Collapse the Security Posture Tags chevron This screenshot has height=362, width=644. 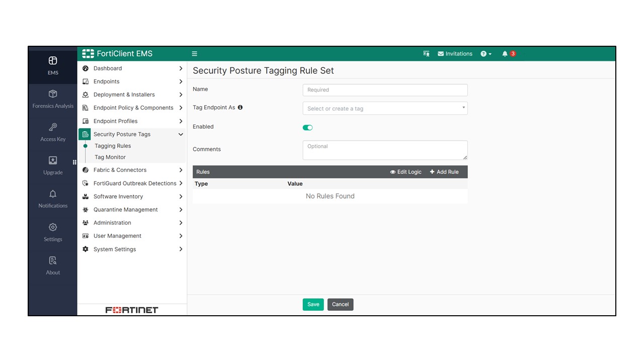181,134
